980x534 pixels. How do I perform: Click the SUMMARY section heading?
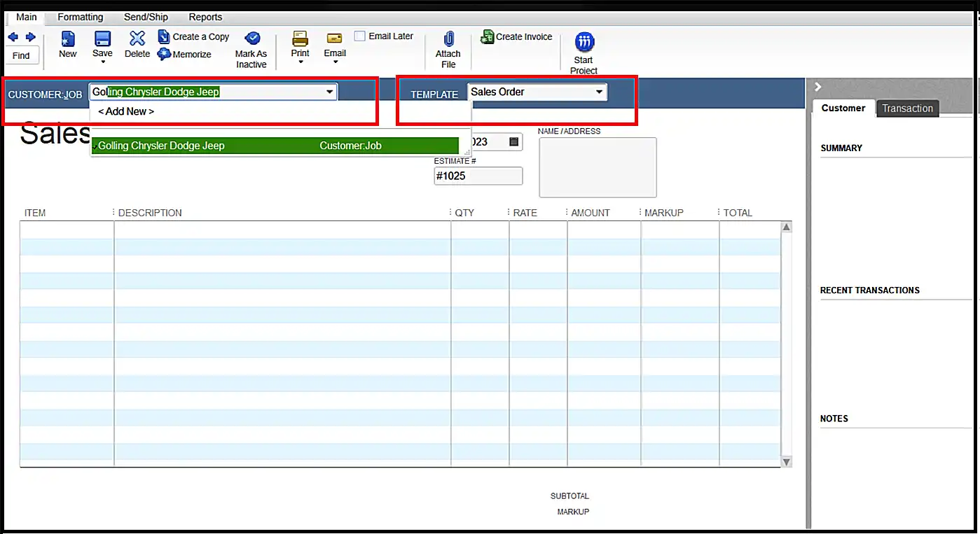click(x=841, y=148)
